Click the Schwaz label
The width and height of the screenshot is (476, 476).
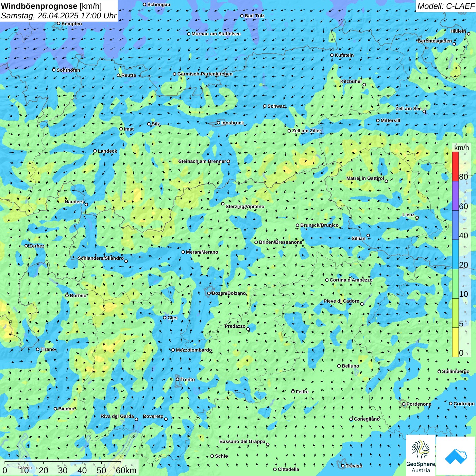click(x=276, y=106)
